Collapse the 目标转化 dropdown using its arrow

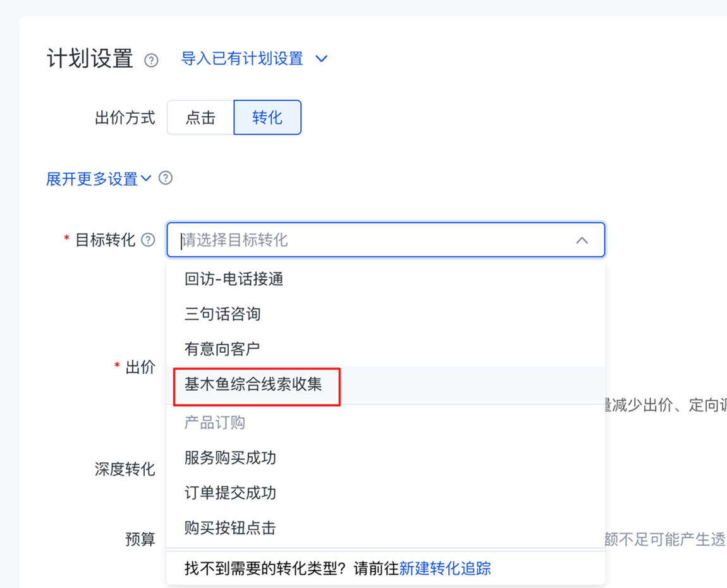[x=582, y=240]
